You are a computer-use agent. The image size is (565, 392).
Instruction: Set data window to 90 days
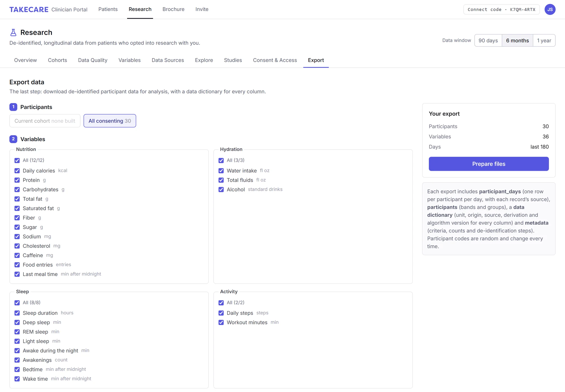488,40
